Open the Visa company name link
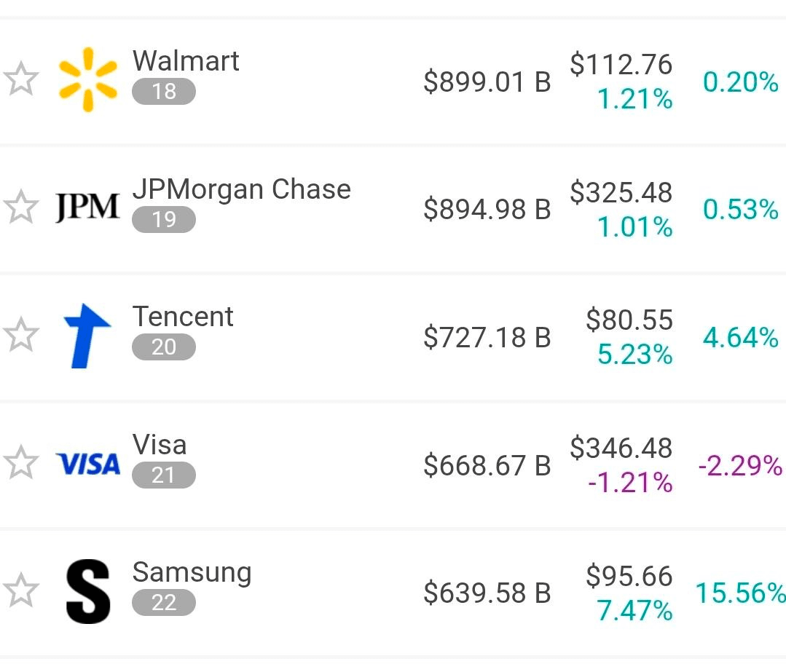The width and height of the screenshot is (786, 672). pos(160,445)
